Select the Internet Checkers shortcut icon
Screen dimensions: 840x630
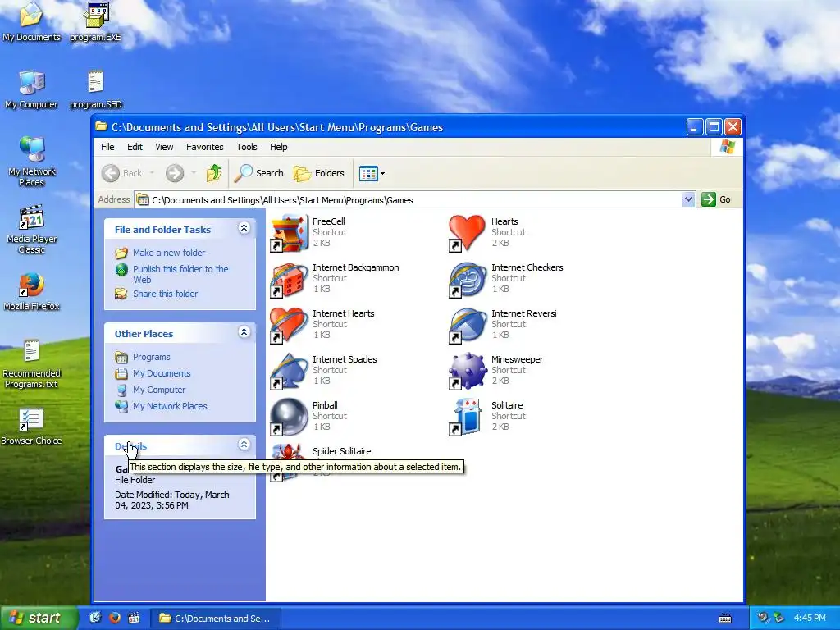pos(468,279)
